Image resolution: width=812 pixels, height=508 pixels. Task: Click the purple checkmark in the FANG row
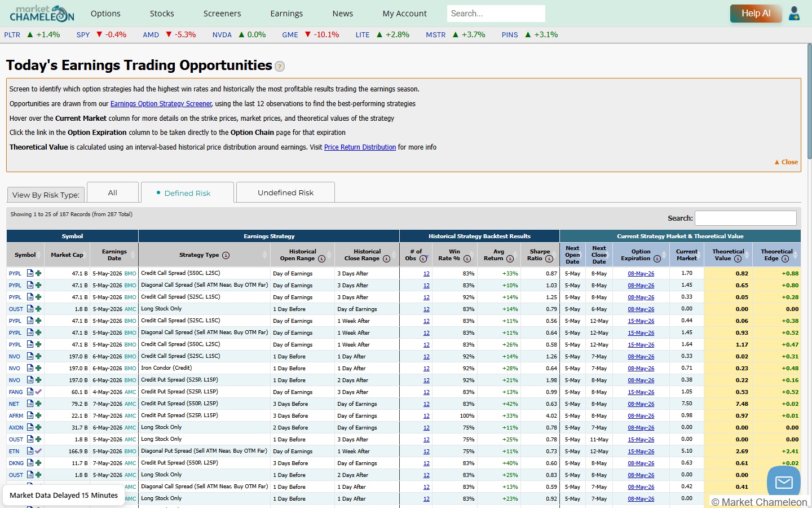pos(38,392)
